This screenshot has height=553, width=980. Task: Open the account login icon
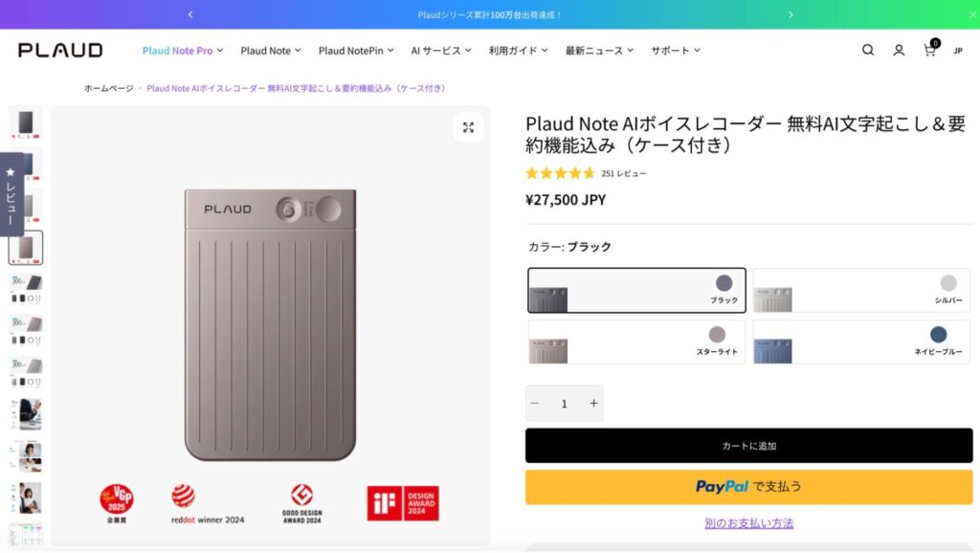coord(898,50)
